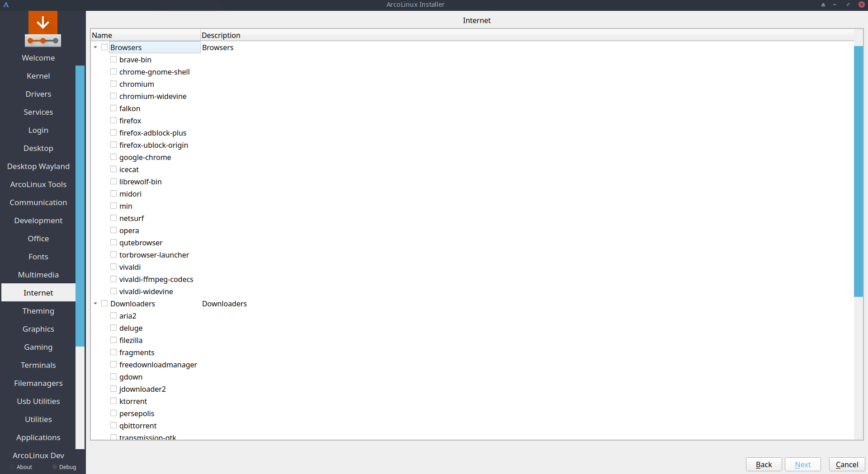Cancel the installation

[x=847, y=465]
